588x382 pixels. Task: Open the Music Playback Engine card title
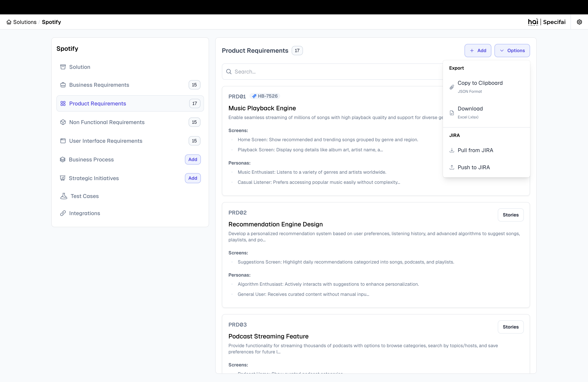pyautogui.click(x=262, y=108)
